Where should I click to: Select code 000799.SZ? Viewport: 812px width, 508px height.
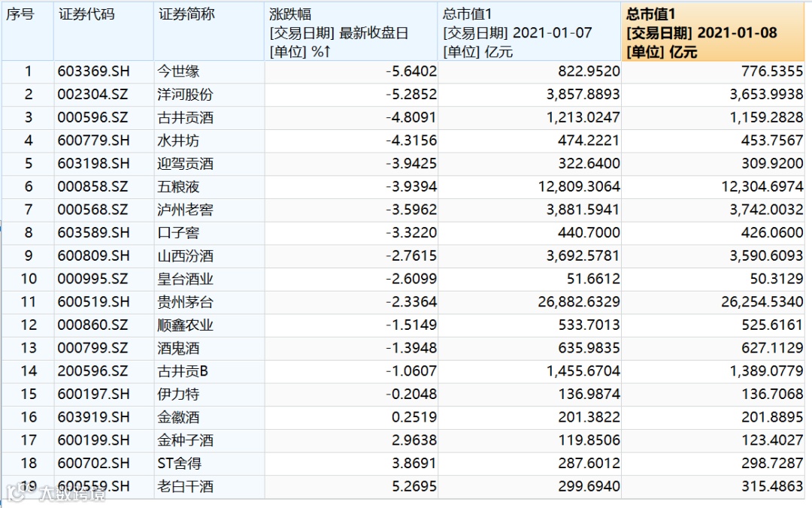pos(92,348)
